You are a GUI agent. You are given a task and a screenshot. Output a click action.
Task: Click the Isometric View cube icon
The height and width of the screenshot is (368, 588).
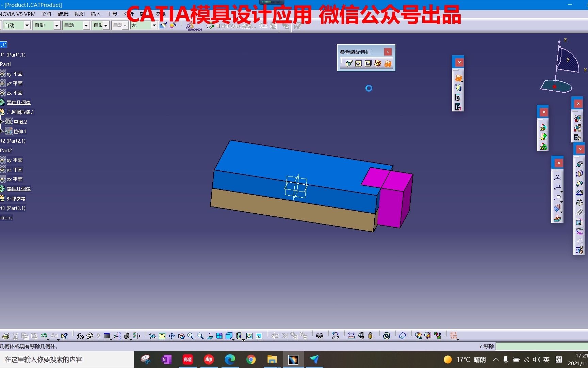point(229,336)
